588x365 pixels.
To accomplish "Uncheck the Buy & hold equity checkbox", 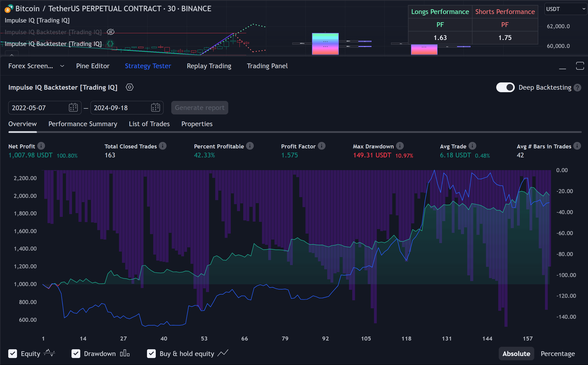I will tap(151, 354).
